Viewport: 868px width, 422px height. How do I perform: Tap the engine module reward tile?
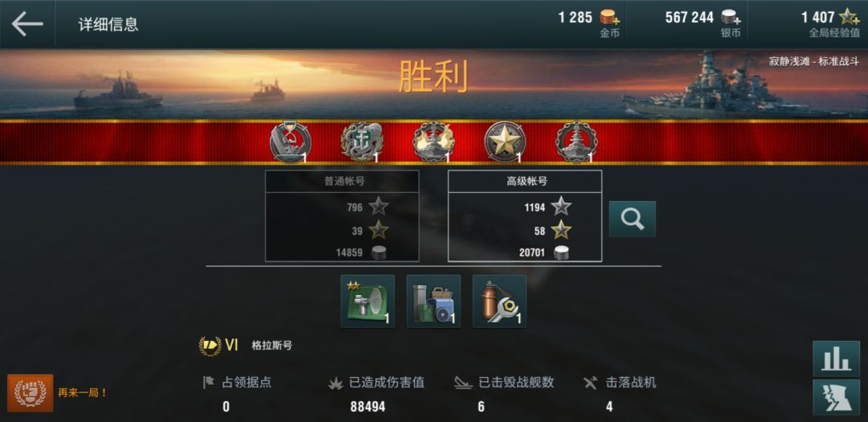(x=433, y=301)
